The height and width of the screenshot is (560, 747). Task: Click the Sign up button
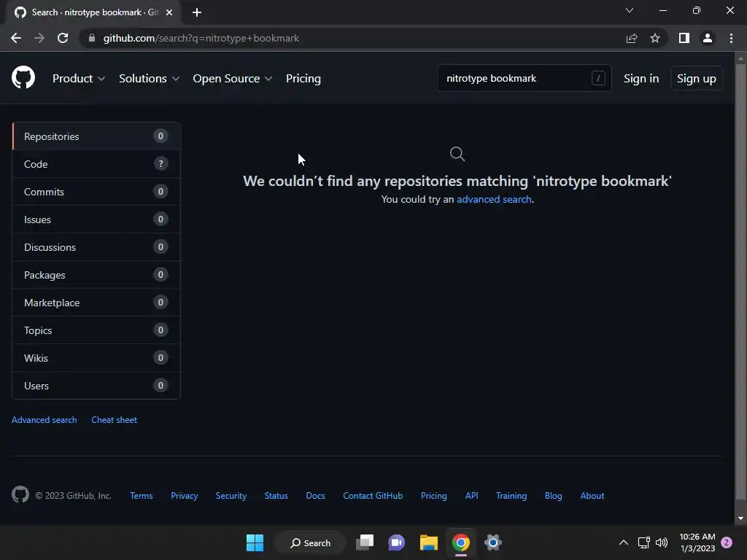(697, 79)
